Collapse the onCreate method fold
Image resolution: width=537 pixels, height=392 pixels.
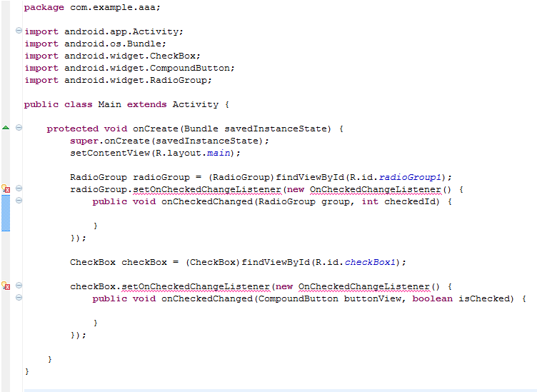tap(19, 128)
